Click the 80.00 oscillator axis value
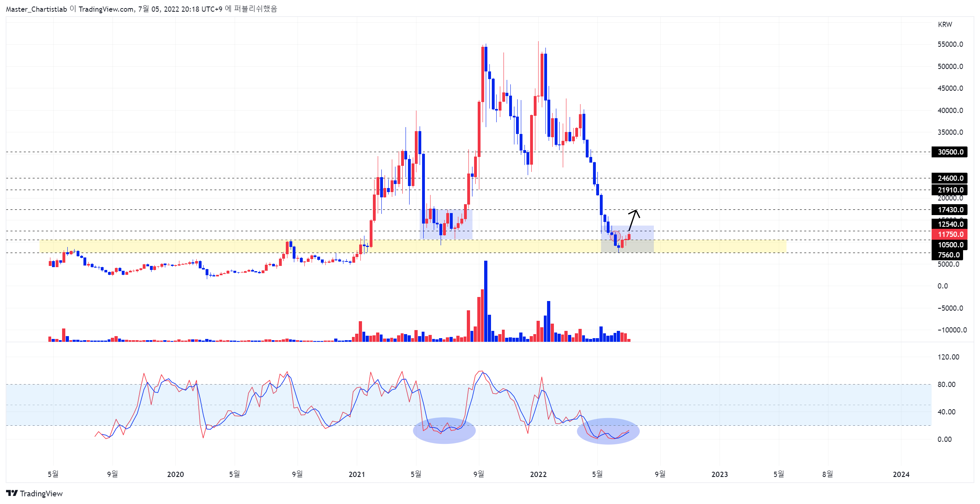980x504 pixels. [x=947, y=384]
